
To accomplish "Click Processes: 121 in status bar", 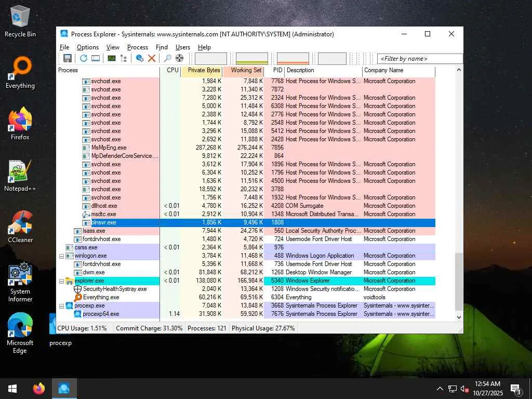I will click(207, 328).
